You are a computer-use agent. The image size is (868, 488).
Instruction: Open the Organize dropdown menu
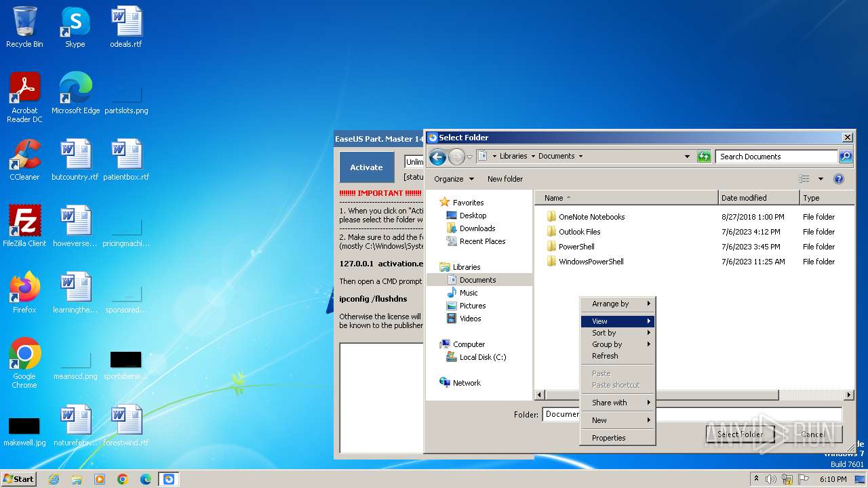(x=454, y=179)
